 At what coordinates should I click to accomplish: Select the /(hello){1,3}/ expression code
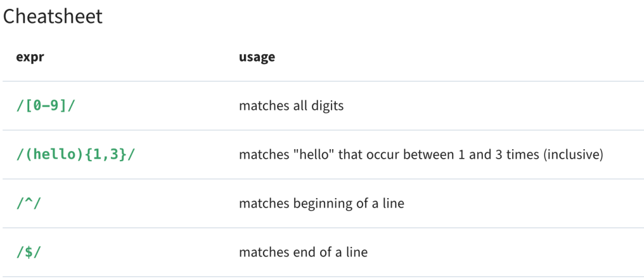click(76, 155)
